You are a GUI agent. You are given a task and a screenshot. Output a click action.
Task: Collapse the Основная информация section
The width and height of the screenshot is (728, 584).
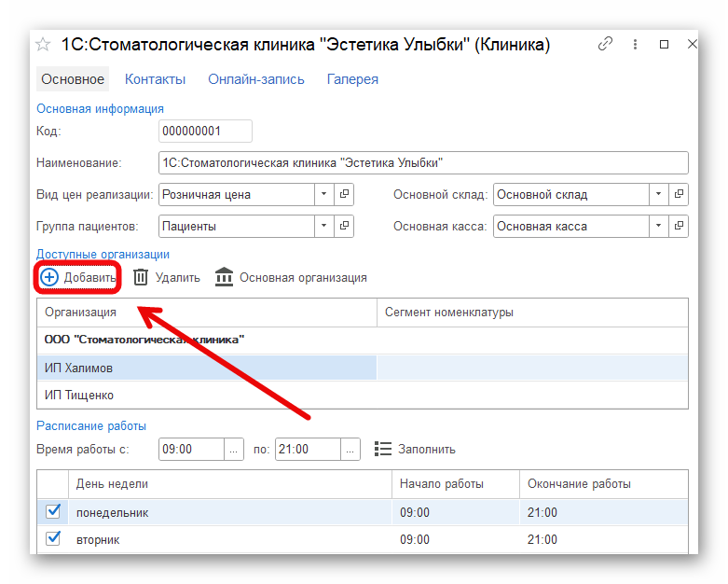(x=101, y=109)
